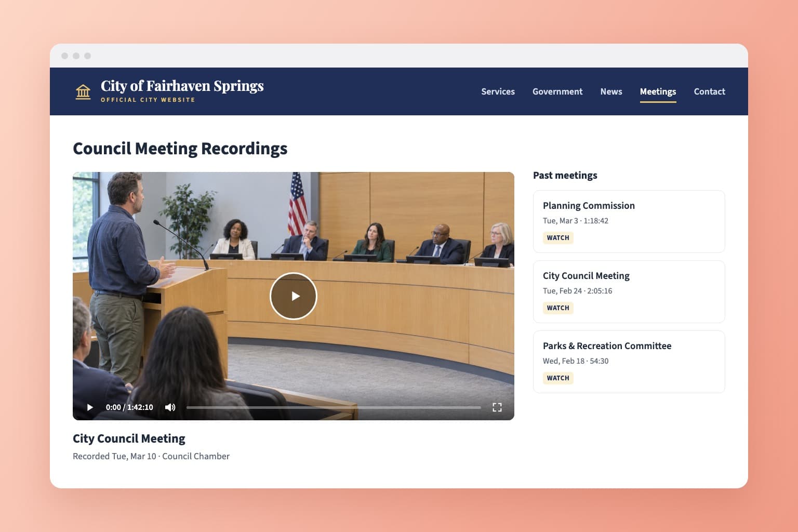Open the Government menu item
Screen dimensions: 798x532
[557, 91]
